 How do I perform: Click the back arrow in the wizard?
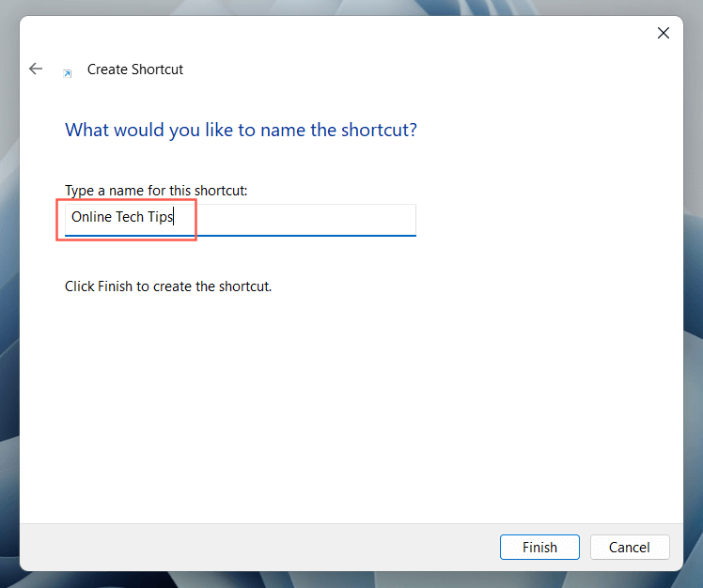coord(36,69)
